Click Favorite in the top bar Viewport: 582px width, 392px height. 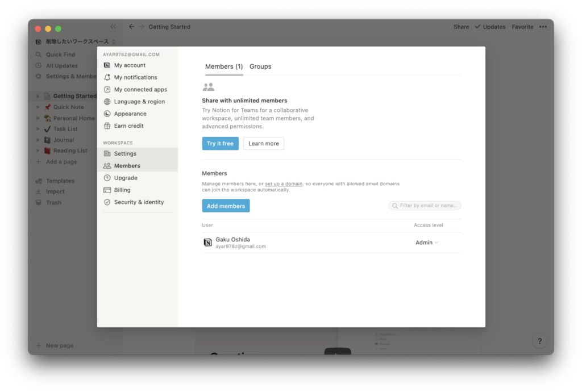tap(522, 27)
